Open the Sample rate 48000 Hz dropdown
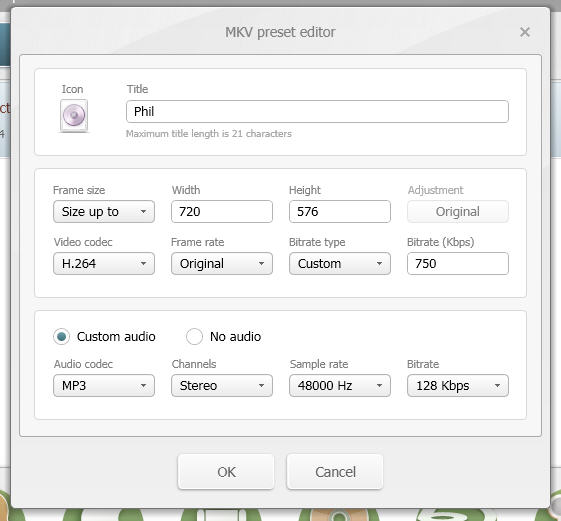This screenshot has height=521, width=561. tap(340, 386)
